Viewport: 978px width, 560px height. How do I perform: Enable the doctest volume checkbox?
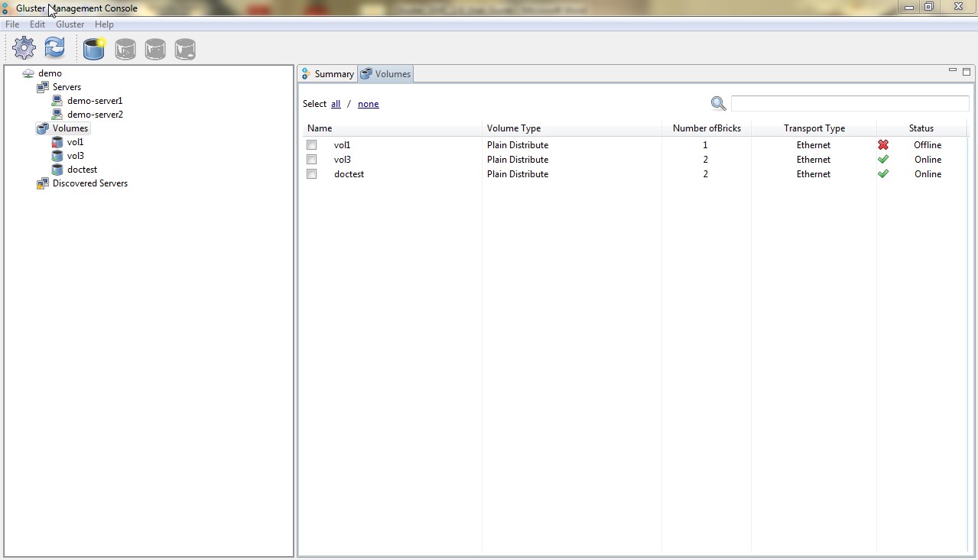pos(312,174)
